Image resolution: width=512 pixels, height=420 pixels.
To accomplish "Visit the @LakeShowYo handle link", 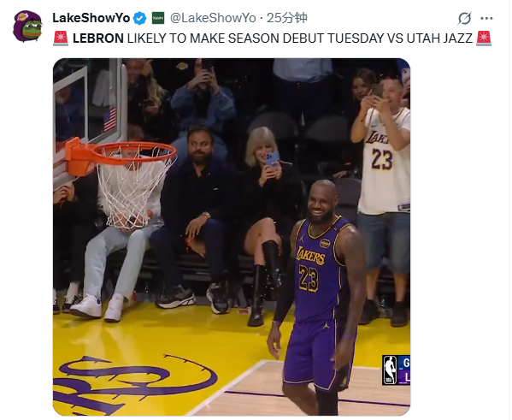I will point(213,18).
